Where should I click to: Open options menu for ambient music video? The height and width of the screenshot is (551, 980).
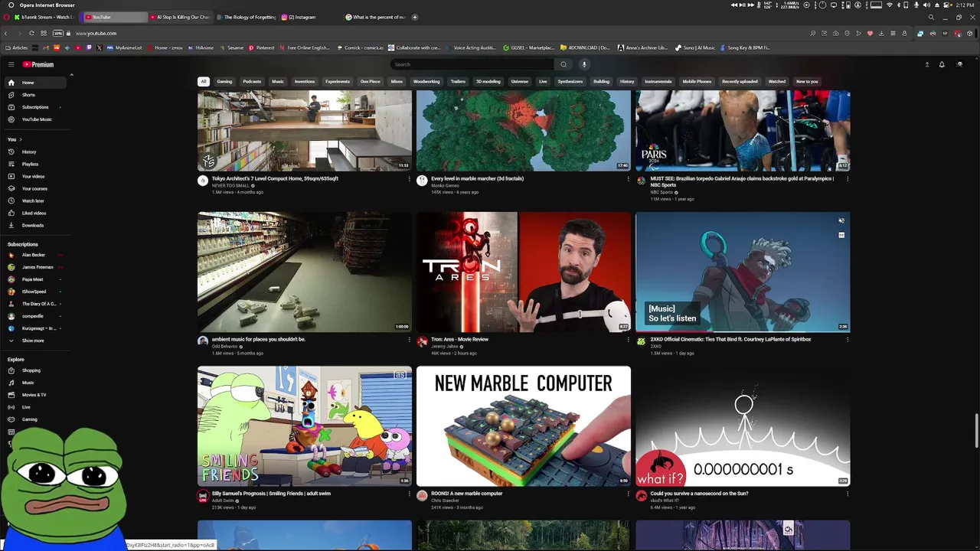coord(410,340)
